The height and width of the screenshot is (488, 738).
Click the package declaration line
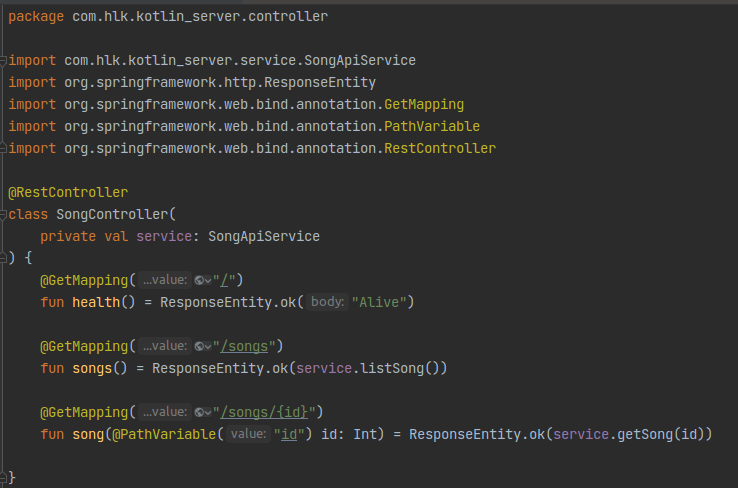(168, 17)
